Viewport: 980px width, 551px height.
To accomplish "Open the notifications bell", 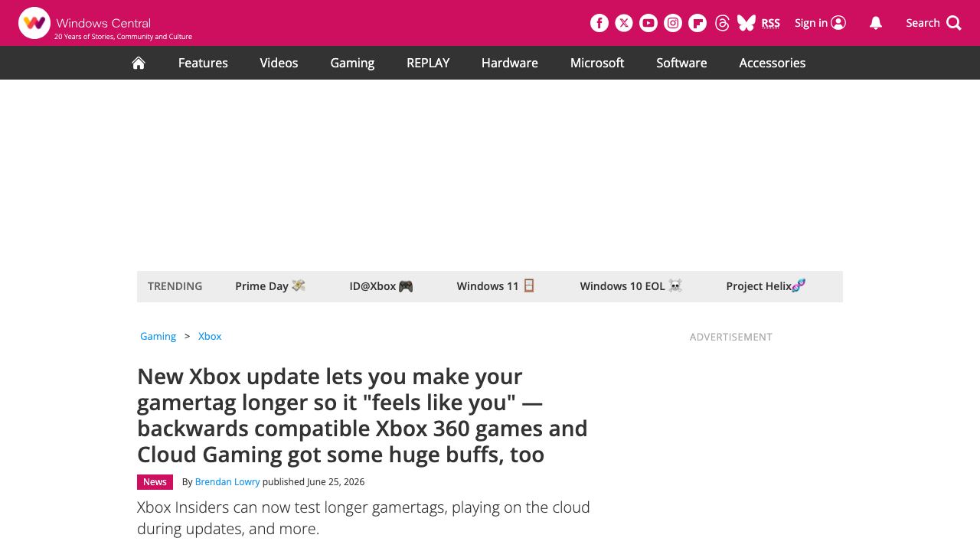I will coord(876,23).
